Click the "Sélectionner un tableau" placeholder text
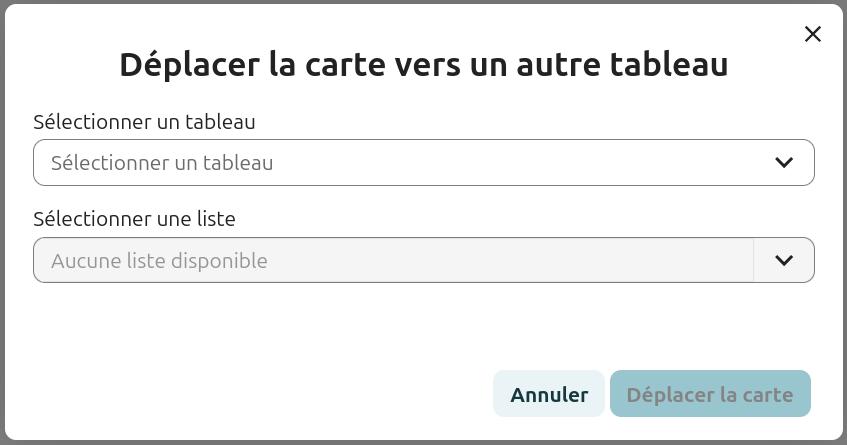Screen dimensions: 847x445 pos(162,163)
